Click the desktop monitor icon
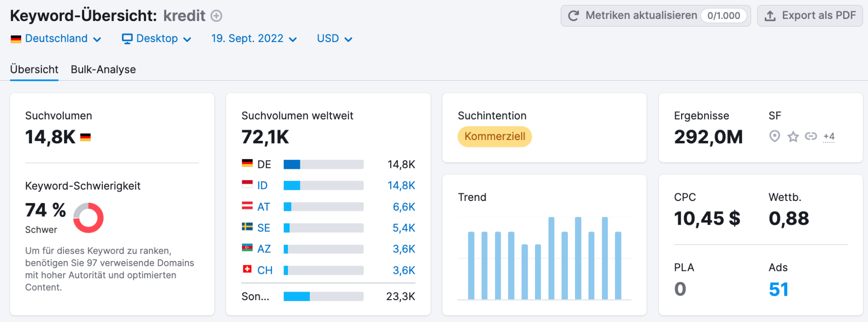The image size is (868, 322). pyautogui.click(x=127, y=39)
